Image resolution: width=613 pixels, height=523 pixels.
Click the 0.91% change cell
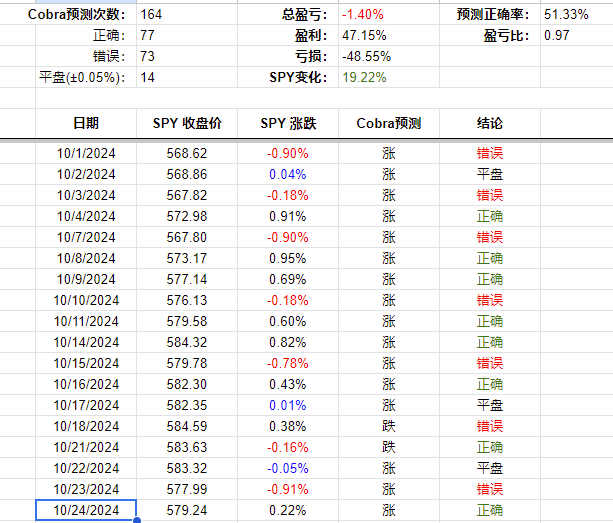pyautogui.click(x=288, y=216)
